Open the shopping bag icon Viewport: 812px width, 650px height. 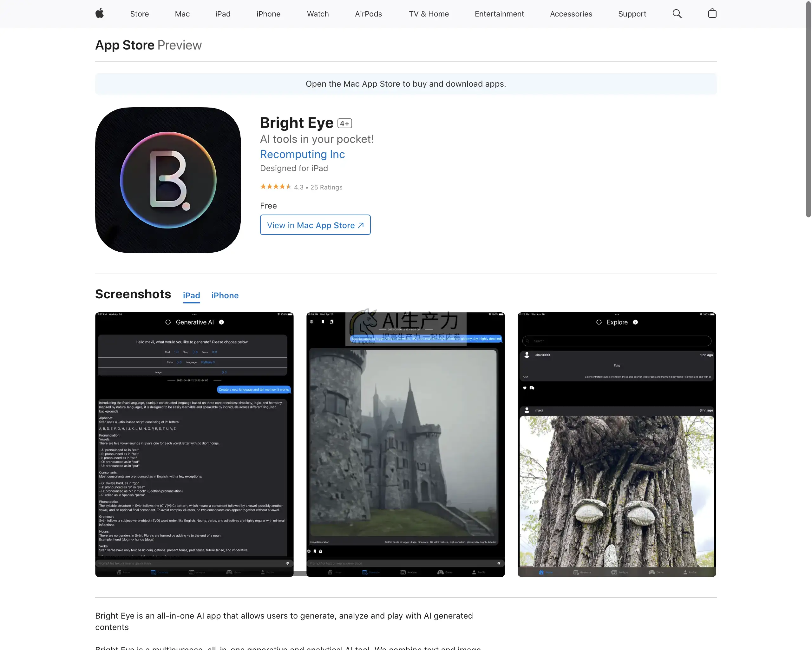click(712, 14)
